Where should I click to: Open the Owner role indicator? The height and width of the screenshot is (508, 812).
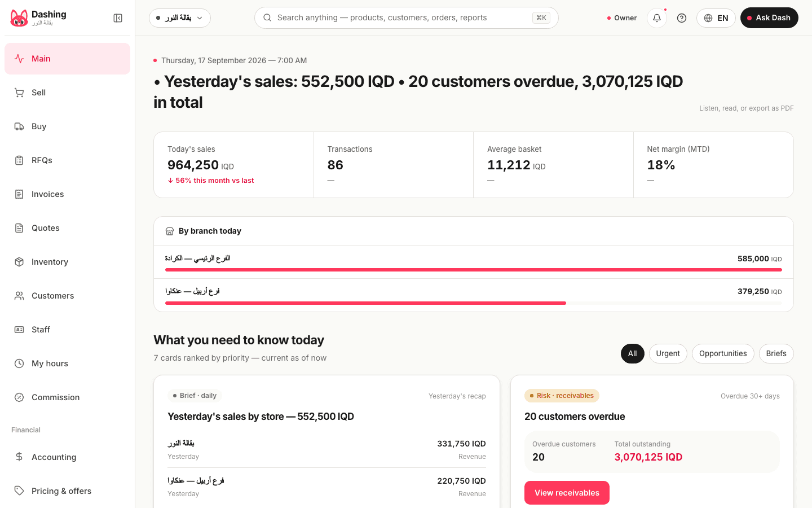622,18
